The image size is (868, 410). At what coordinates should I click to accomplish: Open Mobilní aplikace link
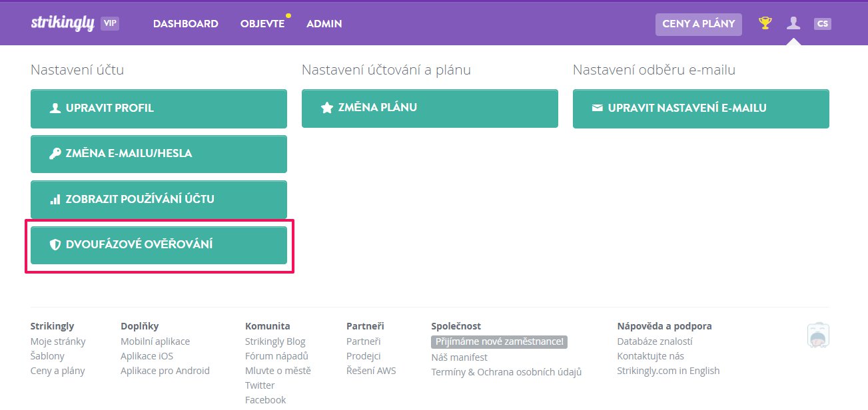(155, 341)
